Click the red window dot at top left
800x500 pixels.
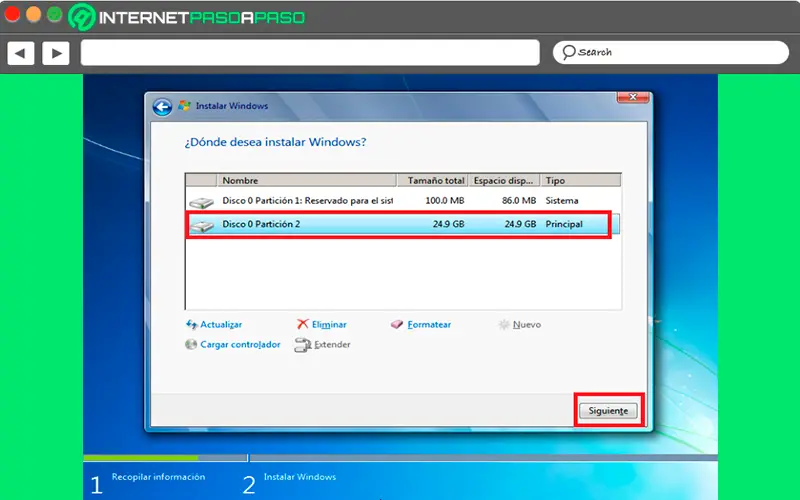(12, 14)
